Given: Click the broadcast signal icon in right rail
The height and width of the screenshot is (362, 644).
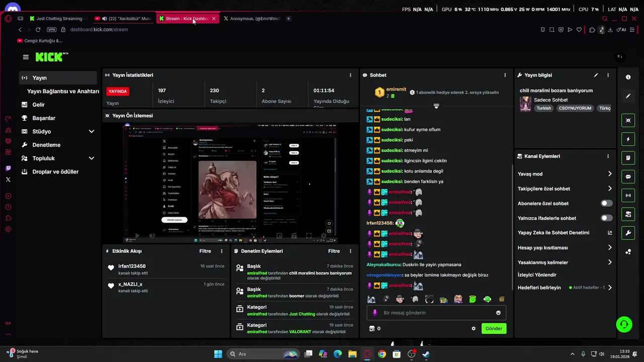Looking at the screenshot, I should click(x=628, y=196).
